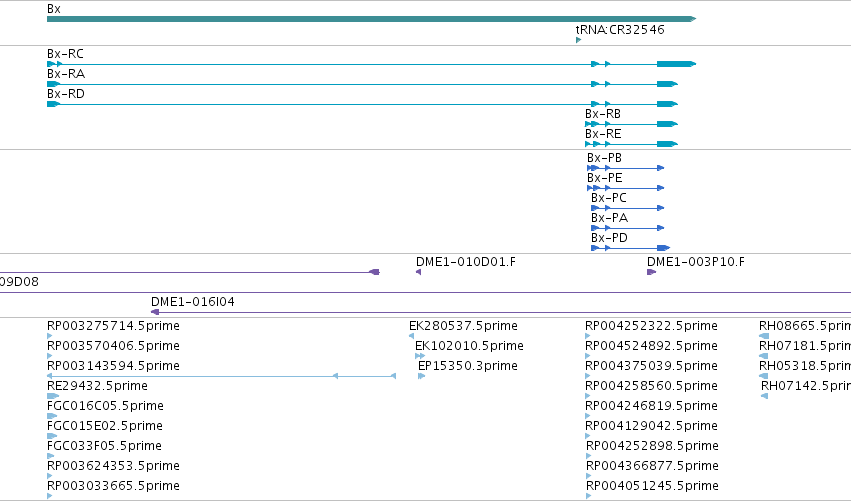Select the tRNA:CR32546 gene label
851x501 pixels.
point(620,29)
